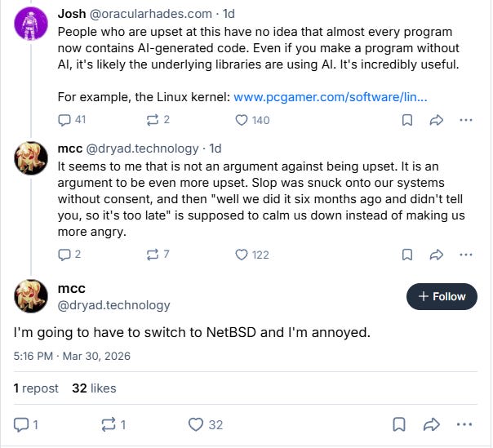Viewport: 493px width, 448px height.
Task: View the list of 32 likes
Action: pyautogui.click(x=94, y=388)
